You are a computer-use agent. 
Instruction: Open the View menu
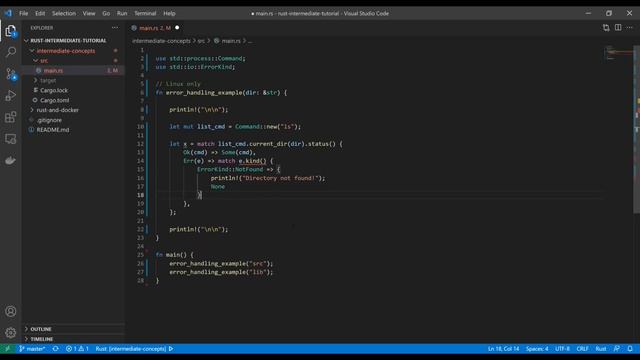(x=89, y=13)
